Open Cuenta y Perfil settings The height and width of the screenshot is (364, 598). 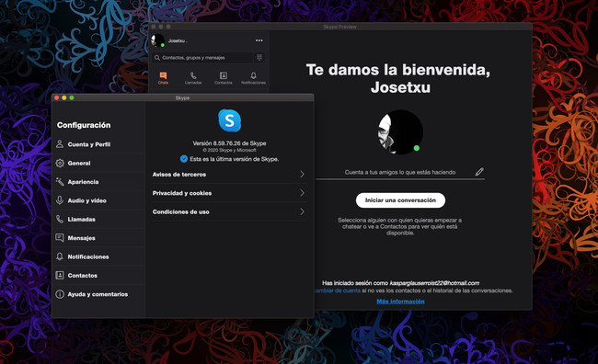click(98, 144)
